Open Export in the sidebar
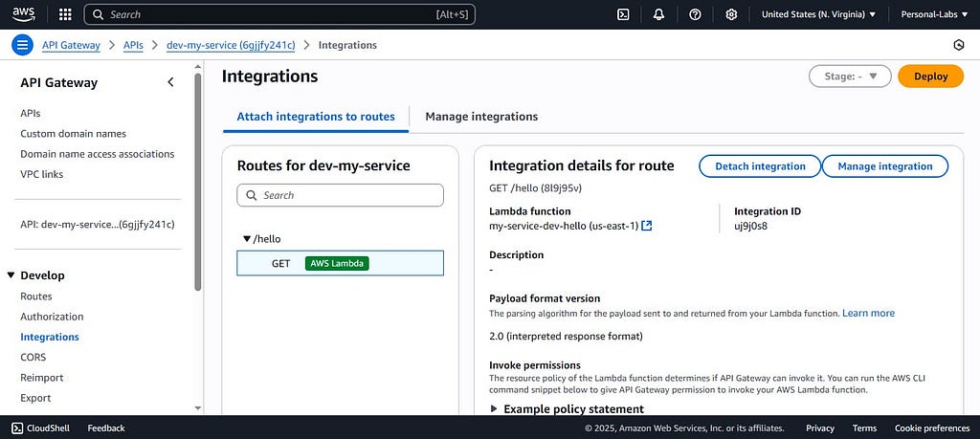Image resolution: width=980 pixels, height=439 pixels. click(x=35, y=398)
